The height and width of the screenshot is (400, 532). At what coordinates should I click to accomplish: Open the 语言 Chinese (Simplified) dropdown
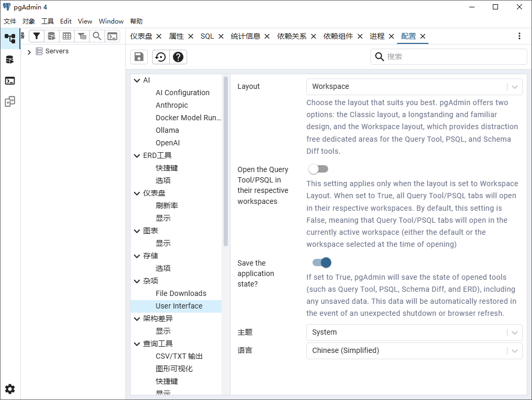(x=414, y=351)
